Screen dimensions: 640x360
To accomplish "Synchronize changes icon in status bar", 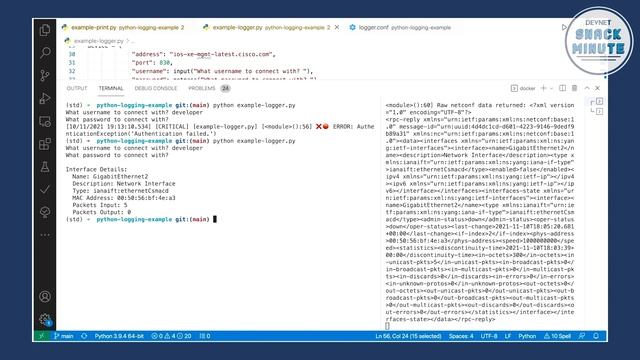I will pyautogui.click(x=84, y=336).
